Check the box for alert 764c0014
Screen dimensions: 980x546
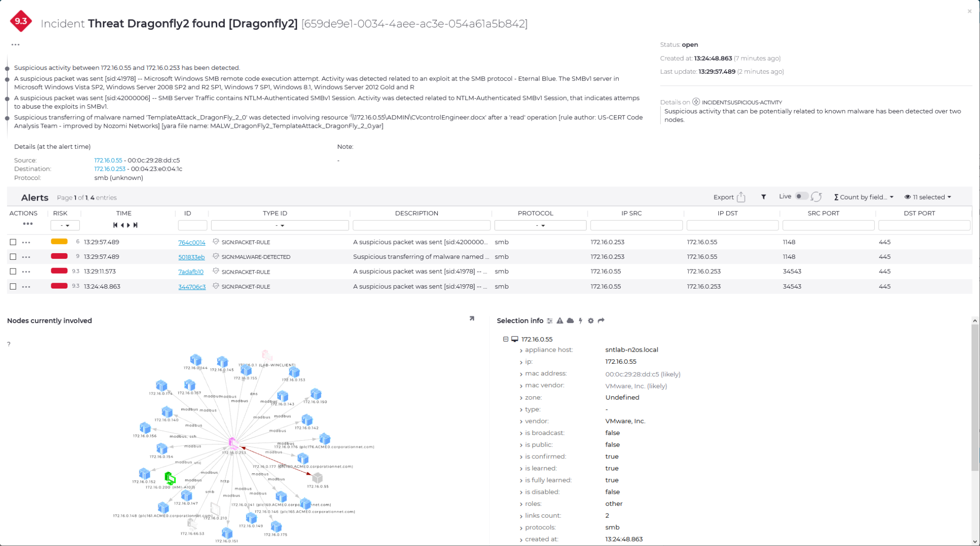click(x=13, y=242)
